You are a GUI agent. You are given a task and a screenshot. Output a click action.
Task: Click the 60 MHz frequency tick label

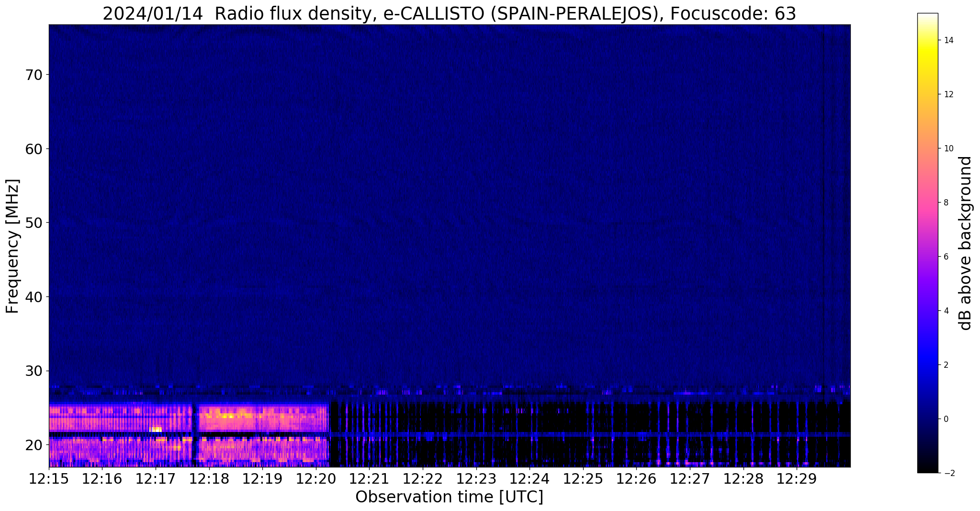[33, 149]
